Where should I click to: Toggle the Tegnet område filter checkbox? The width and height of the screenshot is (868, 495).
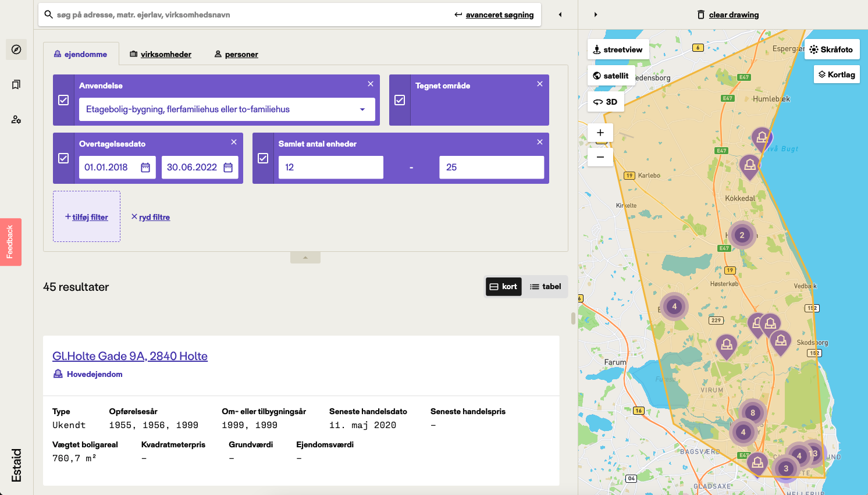coord(400,100)
